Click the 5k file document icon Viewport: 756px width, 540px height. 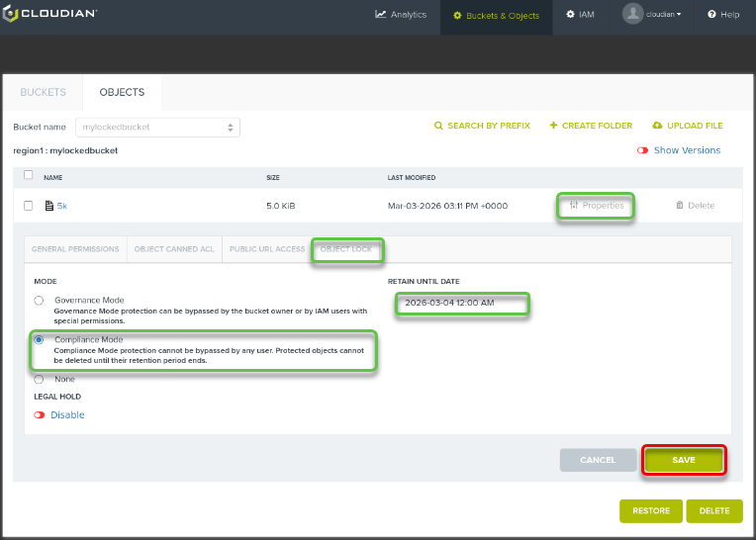49,206
